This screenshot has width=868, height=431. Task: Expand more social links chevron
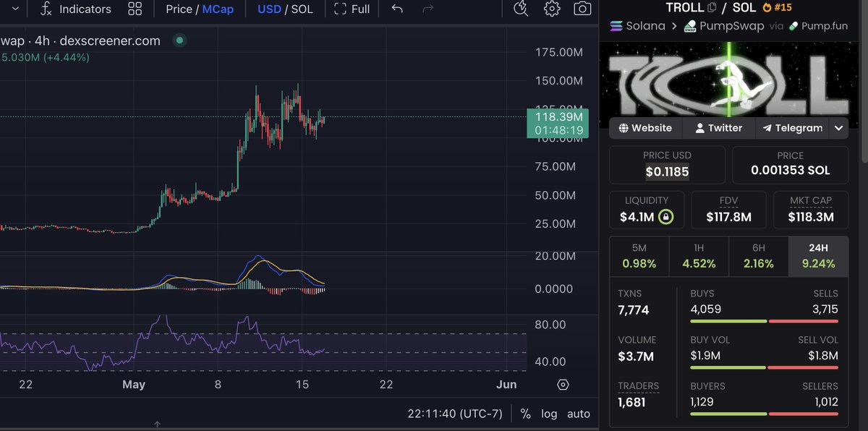click(838, 128)
